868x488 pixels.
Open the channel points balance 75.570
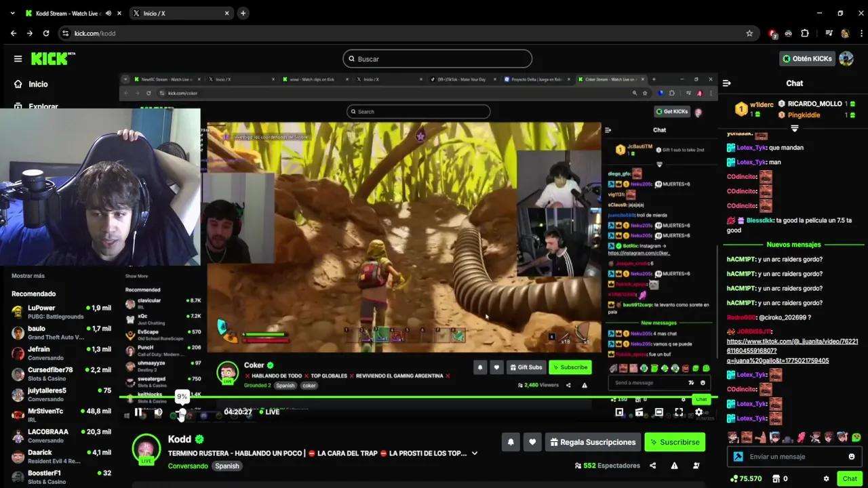click(x=745, y=479)
